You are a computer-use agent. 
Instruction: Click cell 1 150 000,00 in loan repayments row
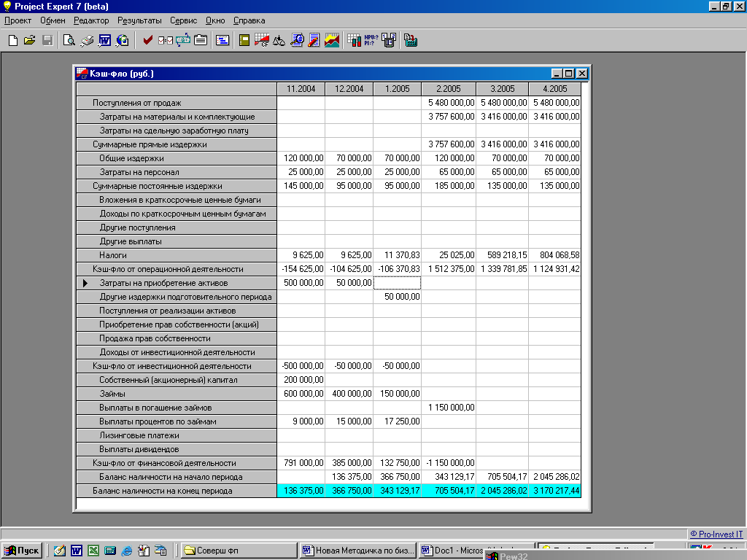click(449, 408)
